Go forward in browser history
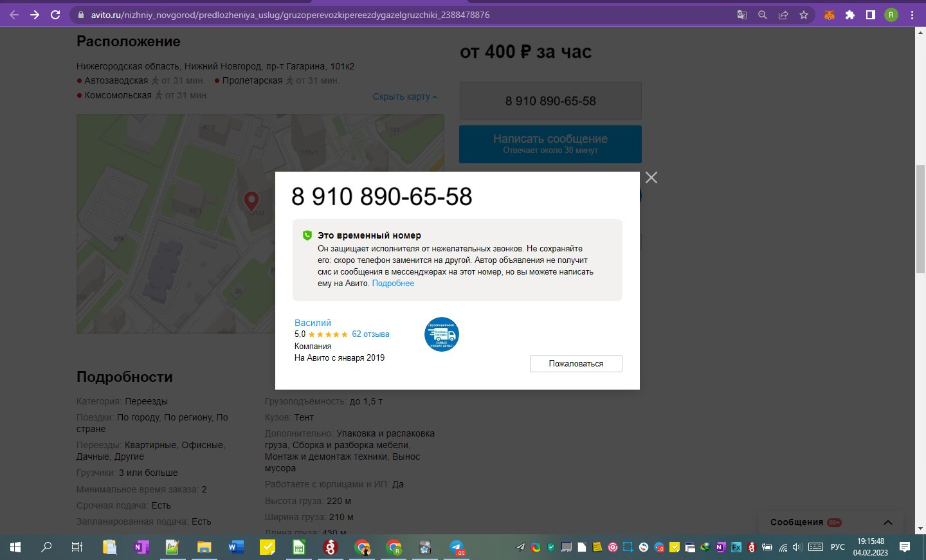This screenshot has width=926, height=560. 35,15
